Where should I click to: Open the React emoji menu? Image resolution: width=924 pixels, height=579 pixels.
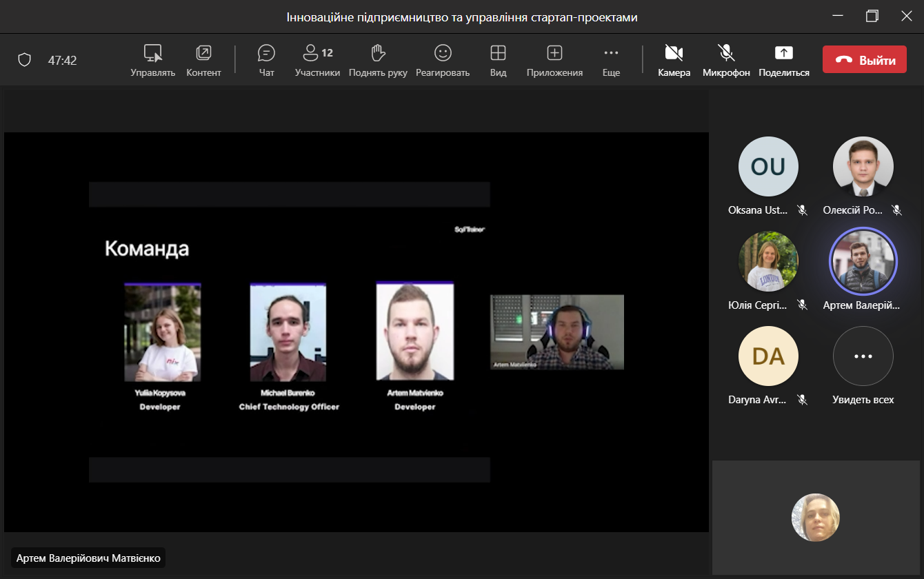(x=442, y=60)
